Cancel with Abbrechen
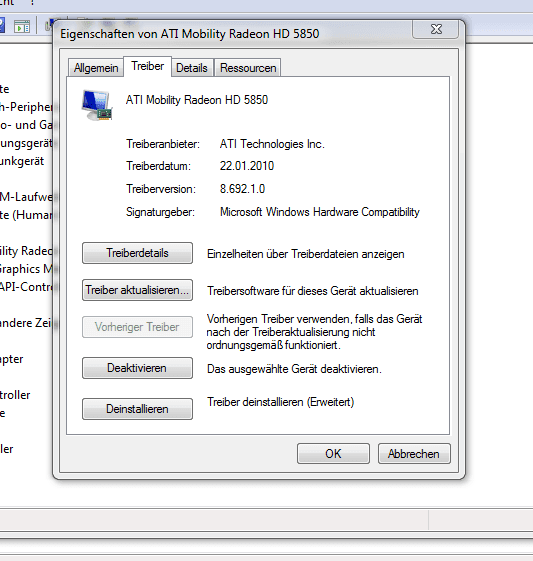 414,454
